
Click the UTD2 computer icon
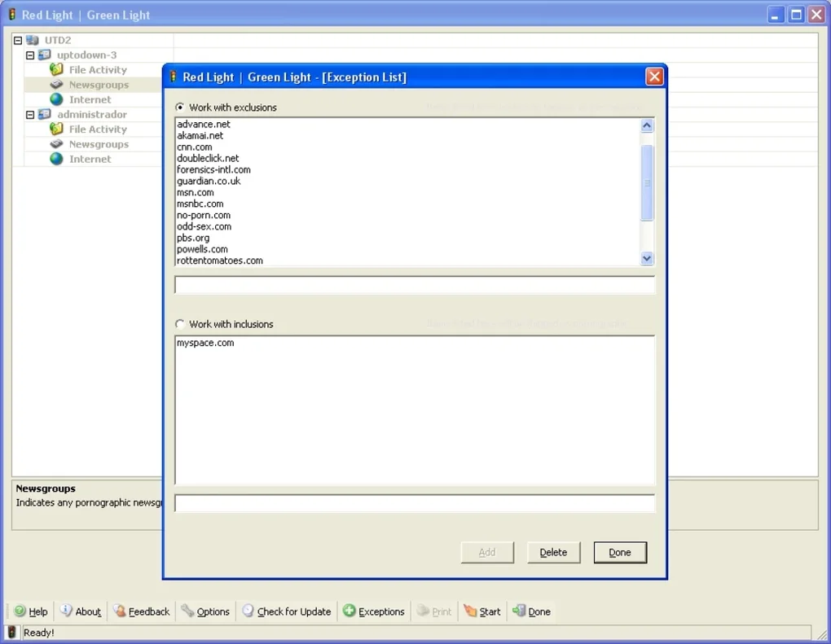click(33, 40)
